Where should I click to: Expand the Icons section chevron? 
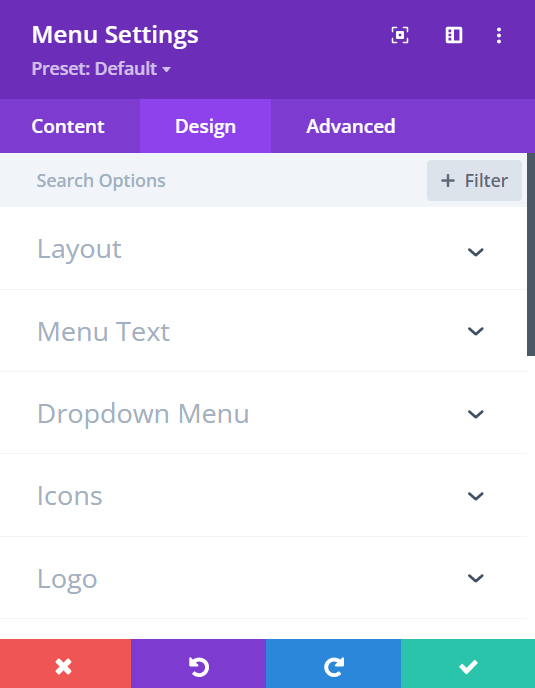click(x=475, y=496)
